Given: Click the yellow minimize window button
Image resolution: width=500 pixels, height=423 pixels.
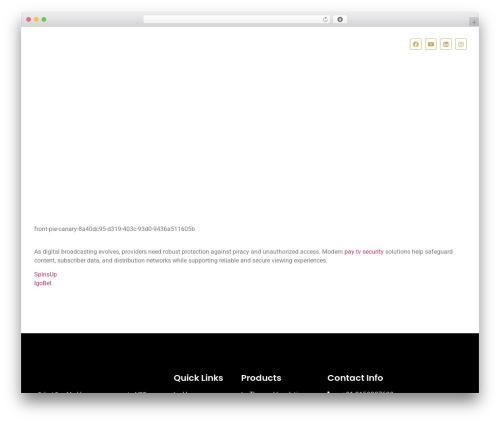Looking at the screenshot, I should click(x=36, y=19).
